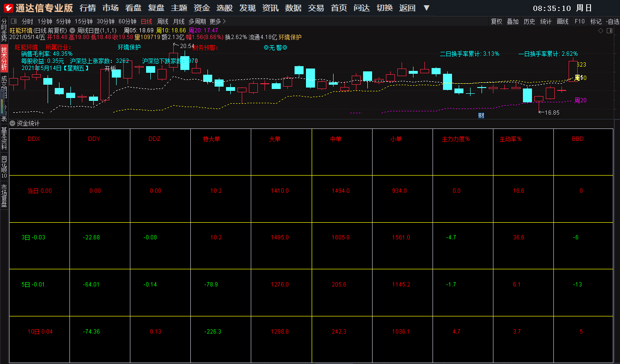Switch to 15分钟 period tab
Screen dimensions: 620x364
pyautogui.click(x=84, y=21)
